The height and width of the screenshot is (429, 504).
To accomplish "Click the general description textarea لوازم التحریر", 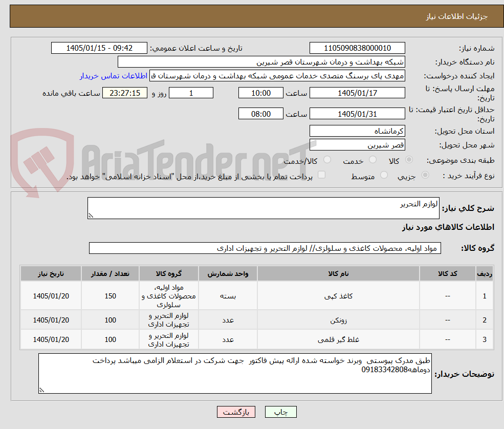I will [x=263, y=208].
